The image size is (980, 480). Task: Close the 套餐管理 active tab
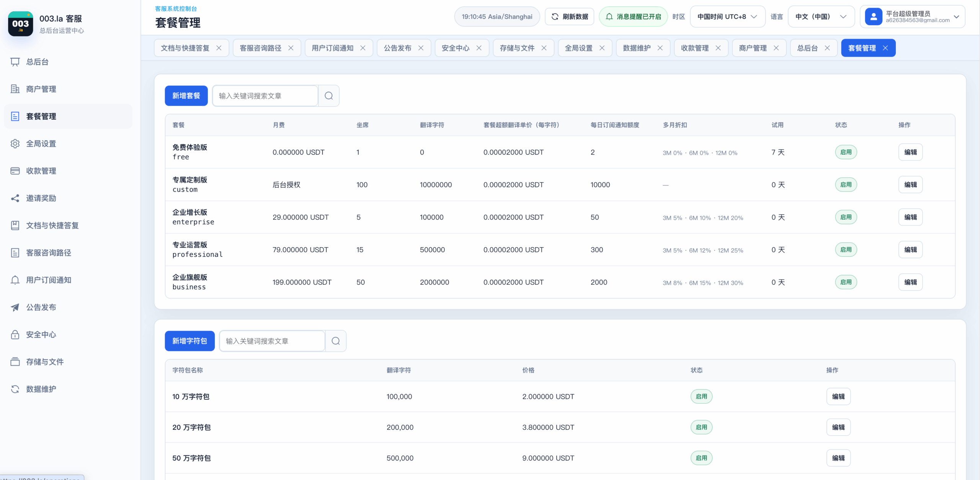coord(885,48)
